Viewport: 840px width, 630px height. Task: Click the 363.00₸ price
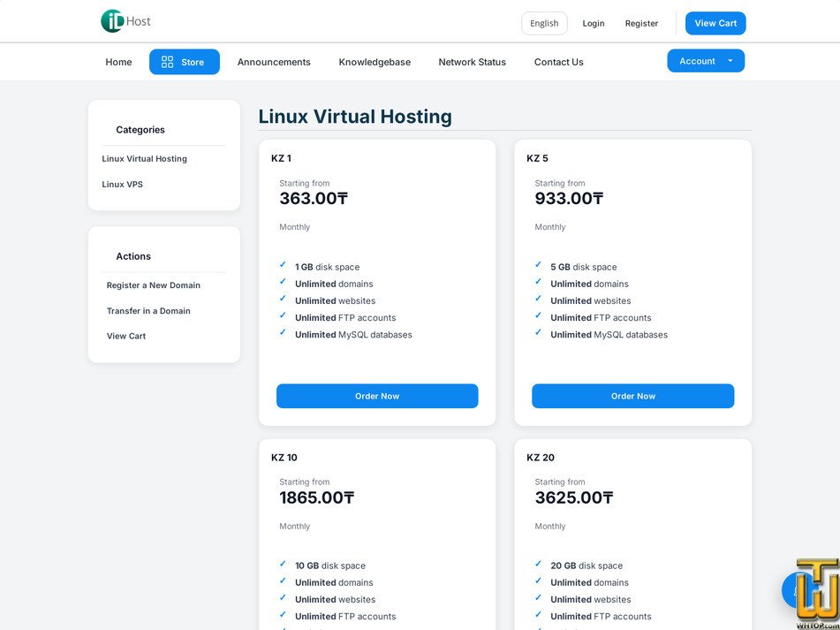(x=314, y=199)
